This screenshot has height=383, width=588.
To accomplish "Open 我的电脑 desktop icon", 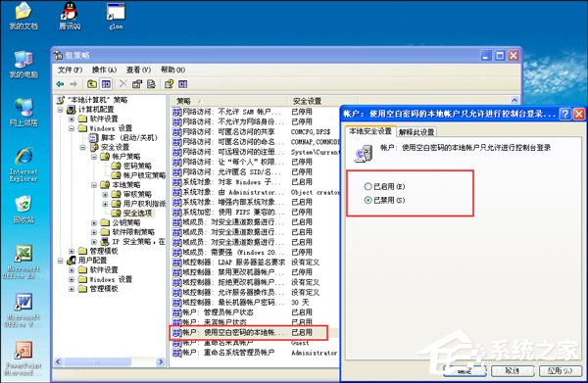I will [24, 64].
